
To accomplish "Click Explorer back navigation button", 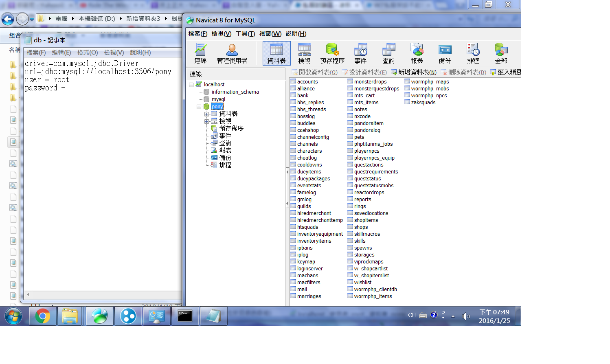I will tap(8, 19).
